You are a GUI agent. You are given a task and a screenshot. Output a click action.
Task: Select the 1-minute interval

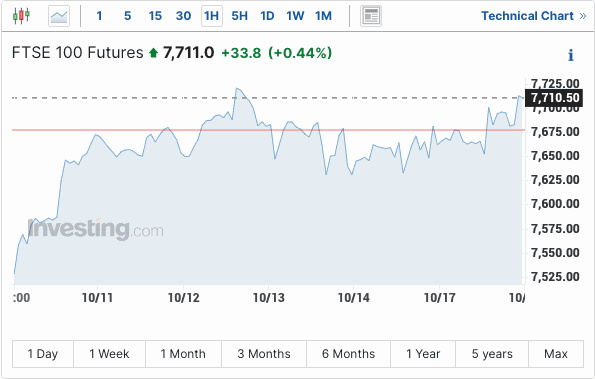[x=99, y=16]
